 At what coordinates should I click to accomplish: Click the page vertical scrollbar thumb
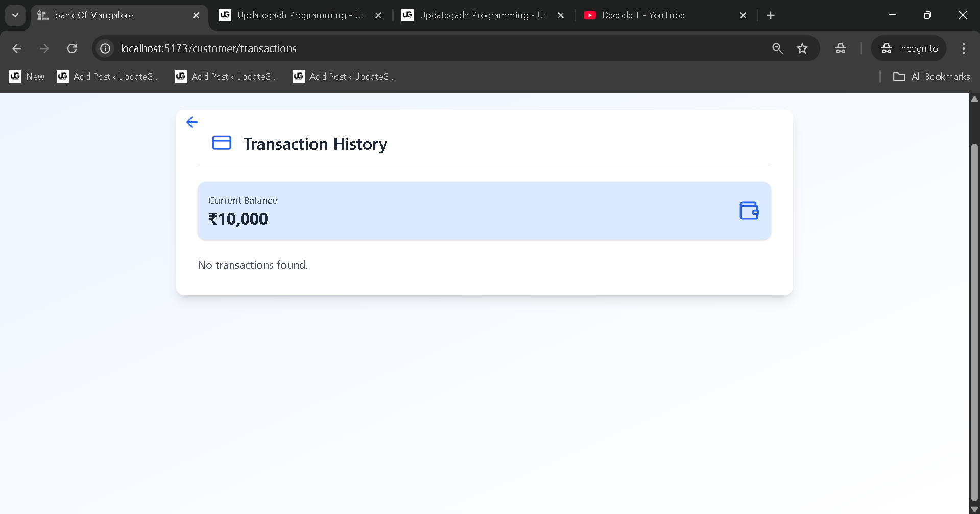click(974, 322)
